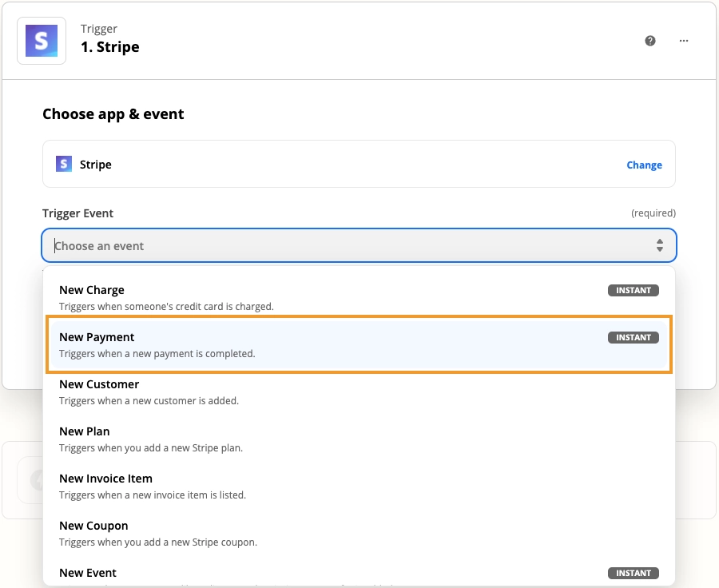Click INSTANT badge on New Event
Viewport: 719px width, 588px height.
click(634, 573)
